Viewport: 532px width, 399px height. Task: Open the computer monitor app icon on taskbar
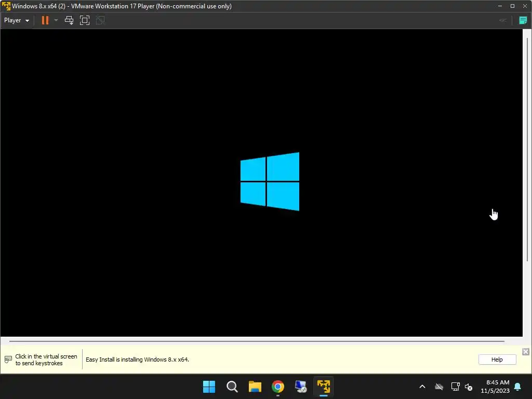click(x=301, y=387)
